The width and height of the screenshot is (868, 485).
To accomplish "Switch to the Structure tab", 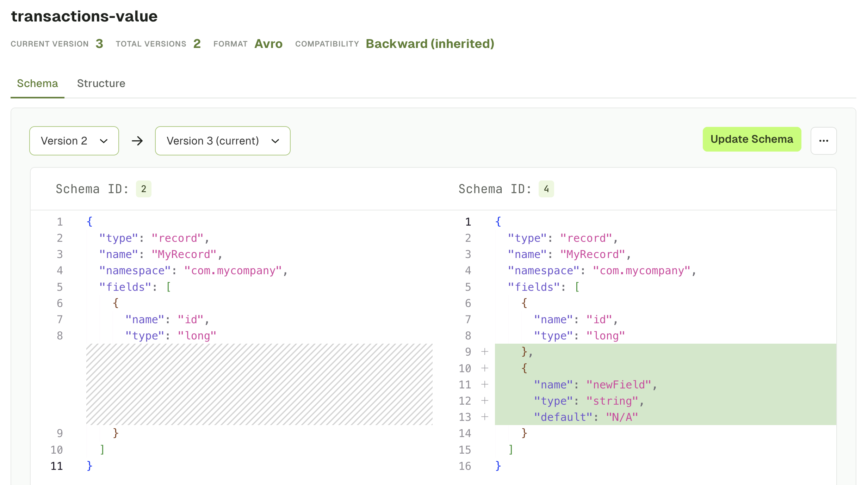I will pos(101,84).
